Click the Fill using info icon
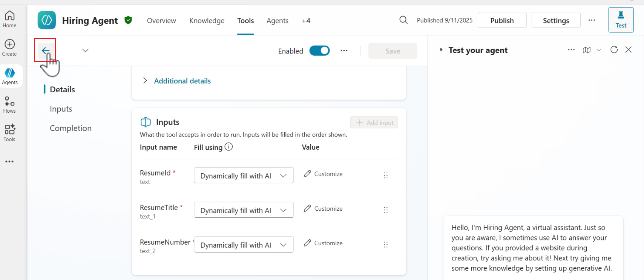Screen dimensions: 644x280 tap(228, 147)
